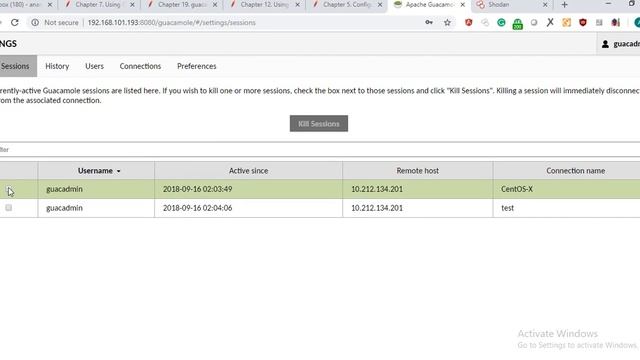Switch to the Chapter 19 browser tab
The height and width of the screenshot is (360, 640).
tap(181, 5)
